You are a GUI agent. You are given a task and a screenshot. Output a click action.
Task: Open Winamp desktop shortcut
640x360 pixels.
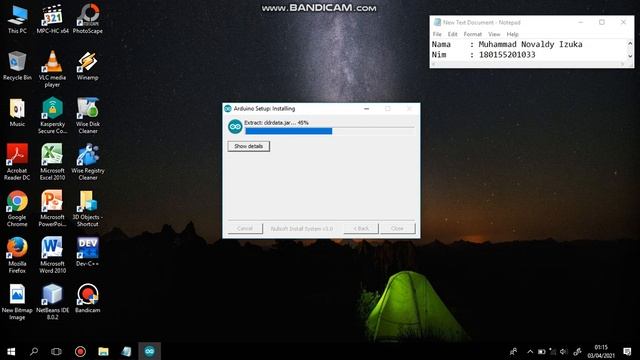(87, 66)
